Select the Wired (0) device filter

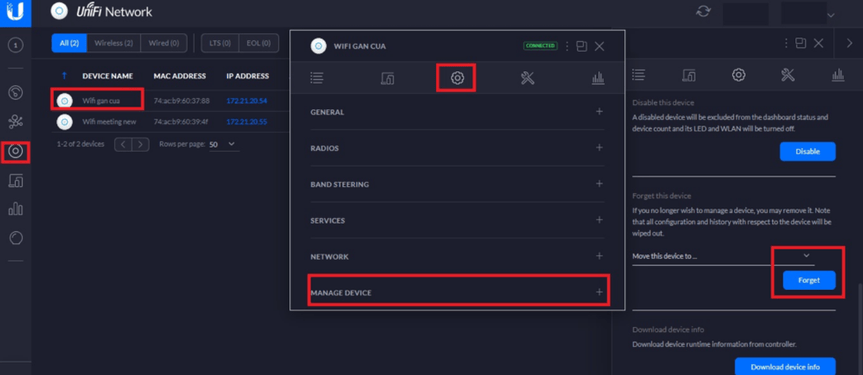click(x=163, y=43)
